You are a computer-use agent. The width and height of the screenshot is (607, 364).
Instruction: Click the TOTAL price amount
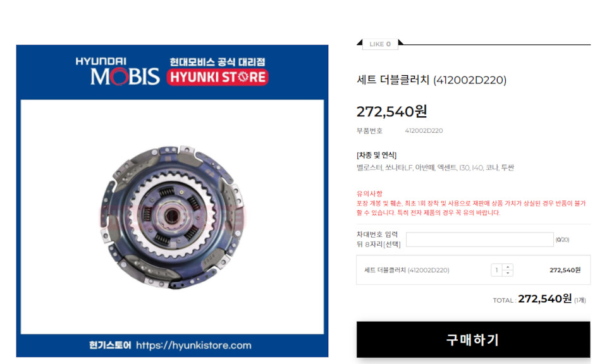[x=544, y=299]
